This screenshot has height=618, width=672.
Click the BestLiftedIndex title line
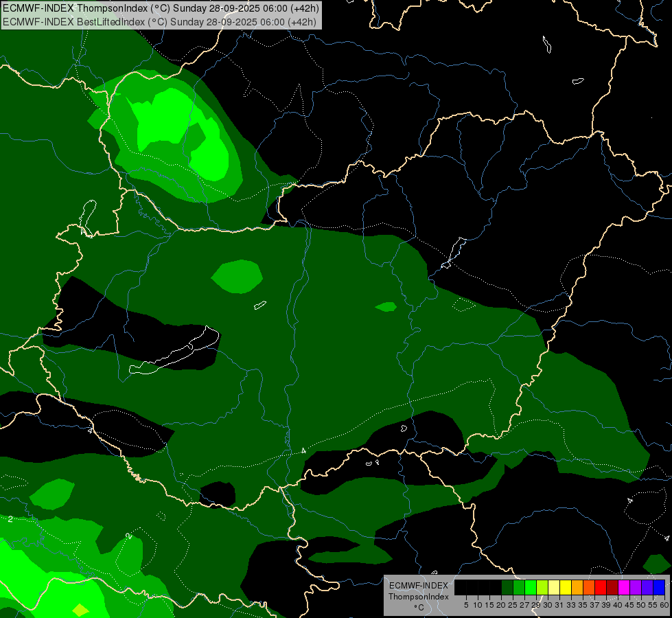pos(159,21)
